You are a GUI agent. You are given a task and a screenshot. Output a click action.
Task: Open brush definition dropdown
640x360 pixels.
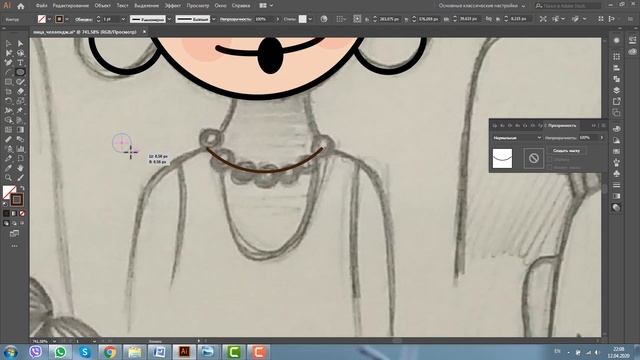(x=213, y=19)
